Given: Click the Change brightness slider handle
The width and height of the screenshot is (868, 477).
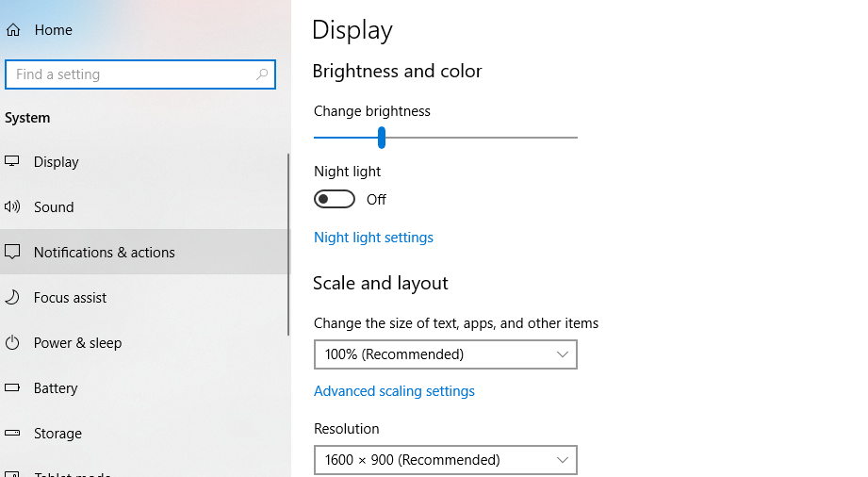Looking at the screenshot, I should tap(382, 138).
